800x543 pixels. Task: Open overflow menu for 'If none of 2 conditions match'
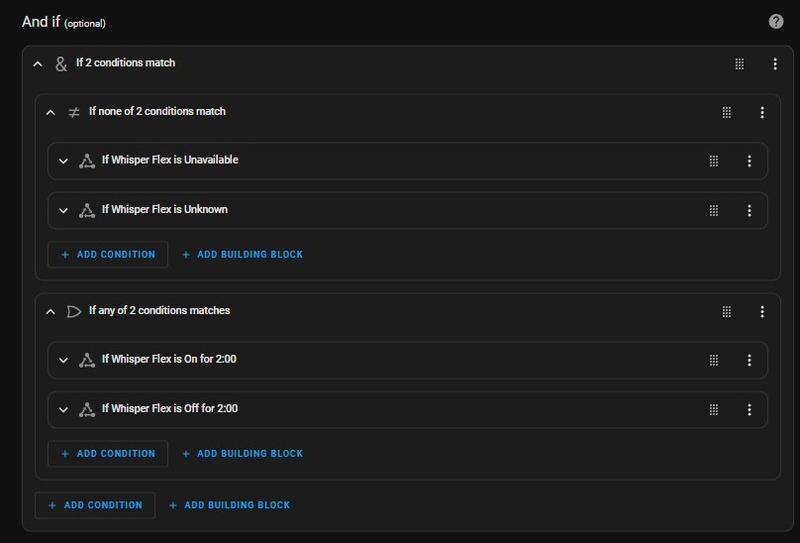pyautogui.click(x=762, y=112)
